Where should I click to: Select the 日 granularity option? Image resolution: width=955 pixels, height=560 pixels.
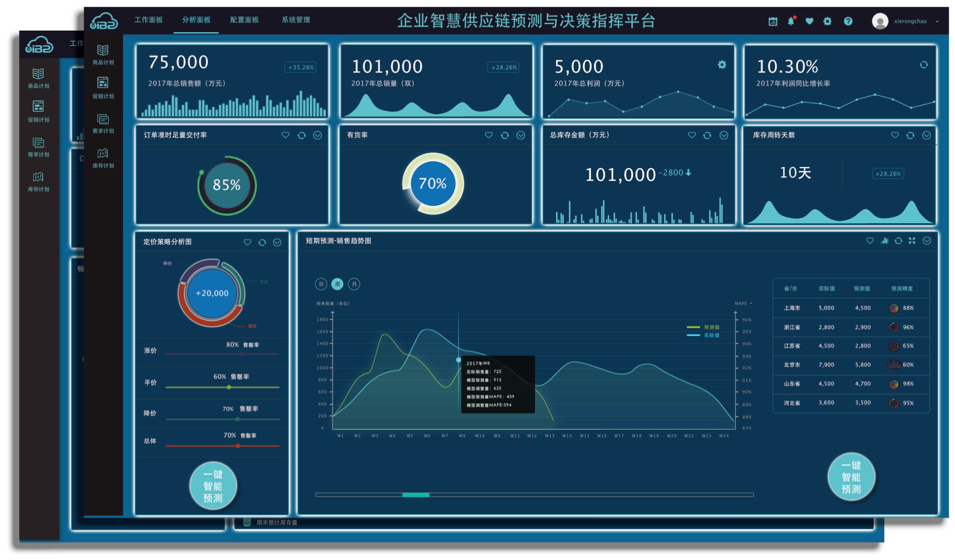click(321, 284)
